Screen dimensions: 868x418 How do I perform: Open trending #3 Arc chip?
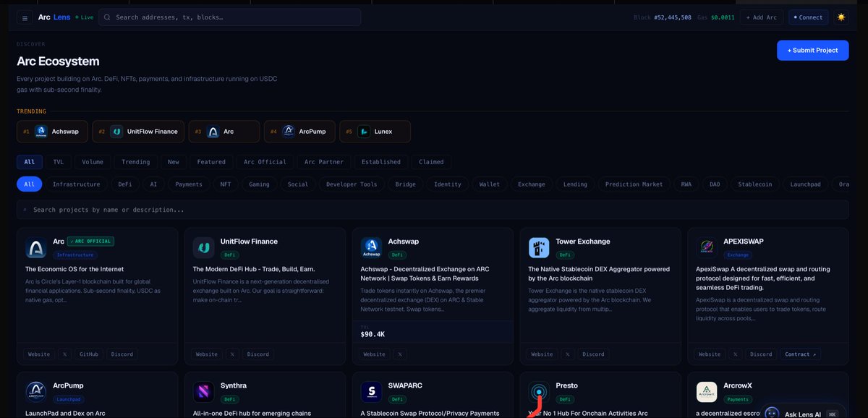tap(224, 132)
